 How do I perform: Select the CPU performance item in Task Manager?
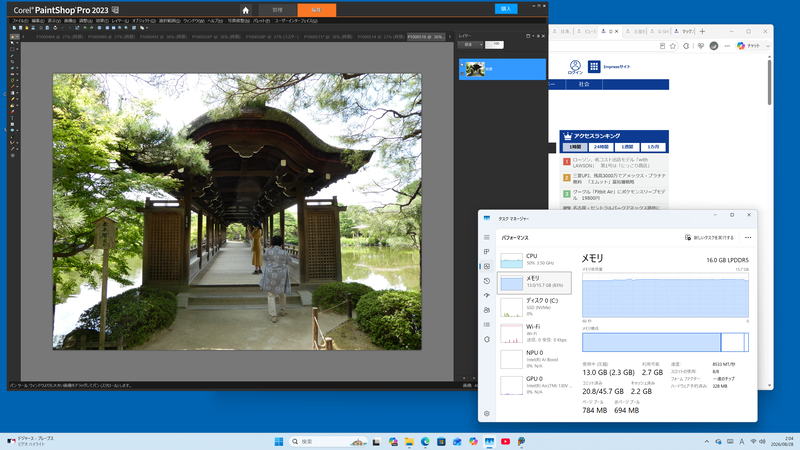click(535, 259)
